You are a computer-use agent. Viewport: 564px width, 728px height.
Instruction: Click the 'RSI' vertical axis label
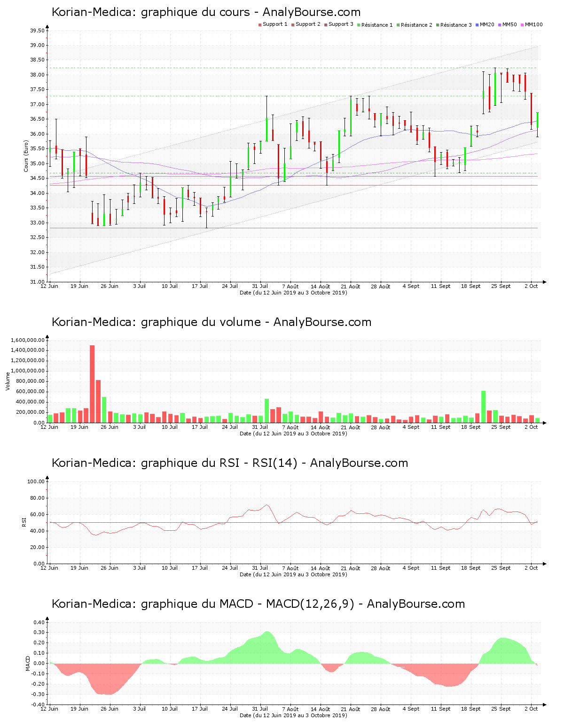[x=24, y=522]
